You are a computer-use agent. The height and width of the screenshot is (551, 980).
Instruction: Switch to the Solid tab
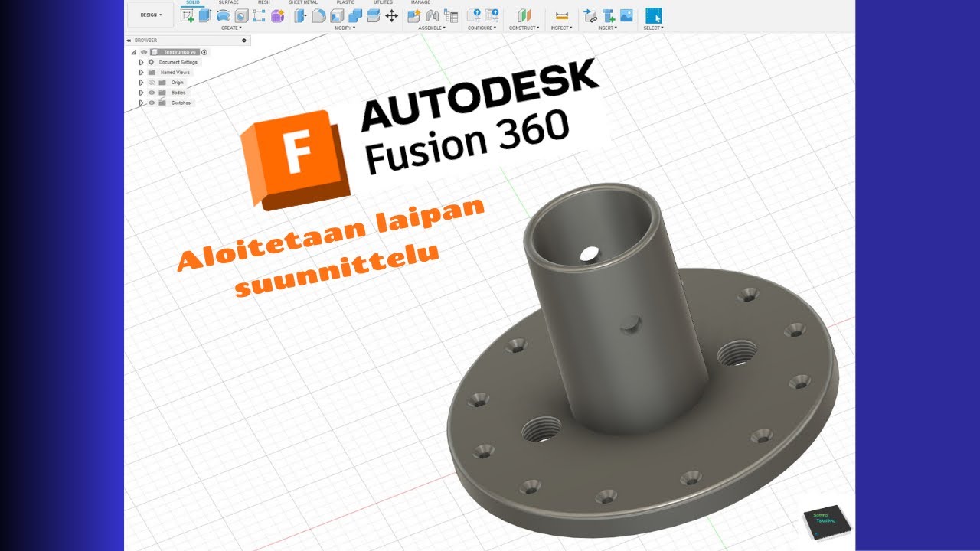pos(193,2)
